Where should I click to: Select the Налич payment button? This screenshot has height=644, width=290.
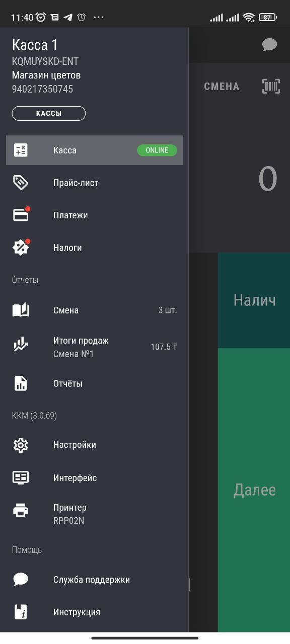pos(254,300)
